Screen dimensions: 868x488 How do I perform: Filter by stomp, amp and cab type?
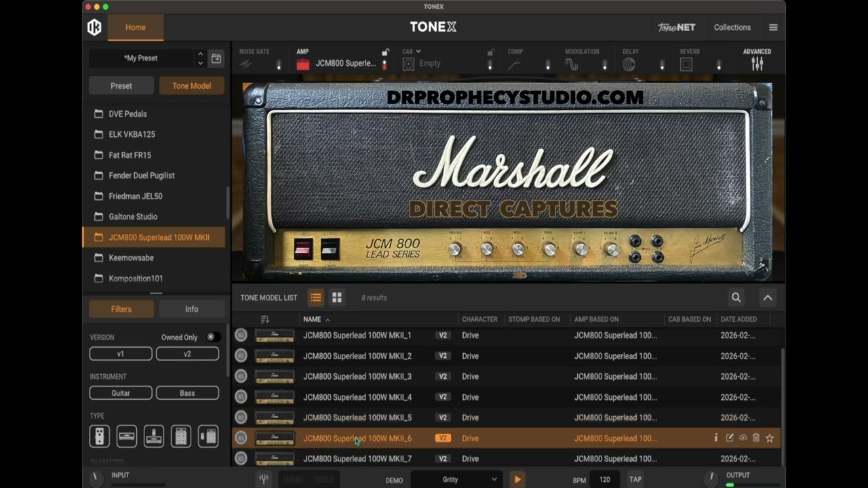[x=208, y=436]
